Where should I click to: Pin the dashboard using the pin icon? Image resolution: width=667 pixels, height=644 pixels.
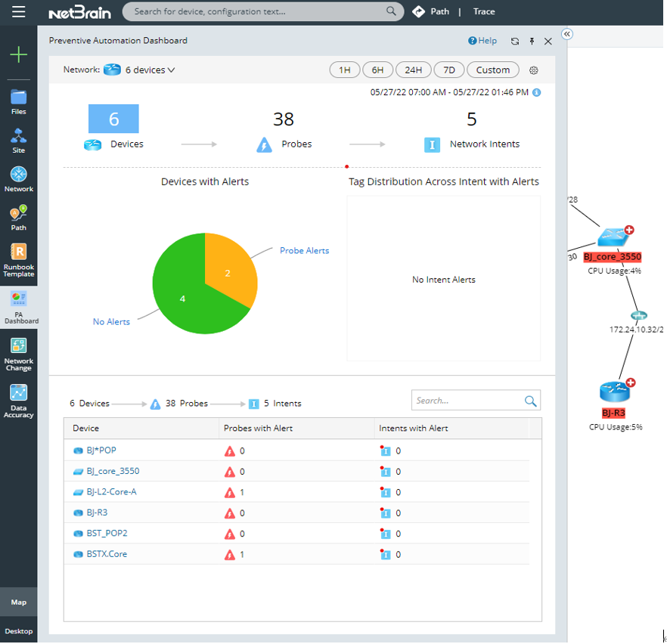(532, 41)
